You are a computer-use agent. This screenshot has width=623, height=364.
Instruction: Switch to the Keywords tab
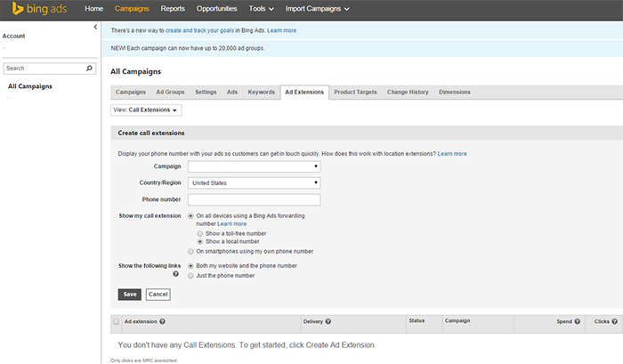(x=261, y=92)
